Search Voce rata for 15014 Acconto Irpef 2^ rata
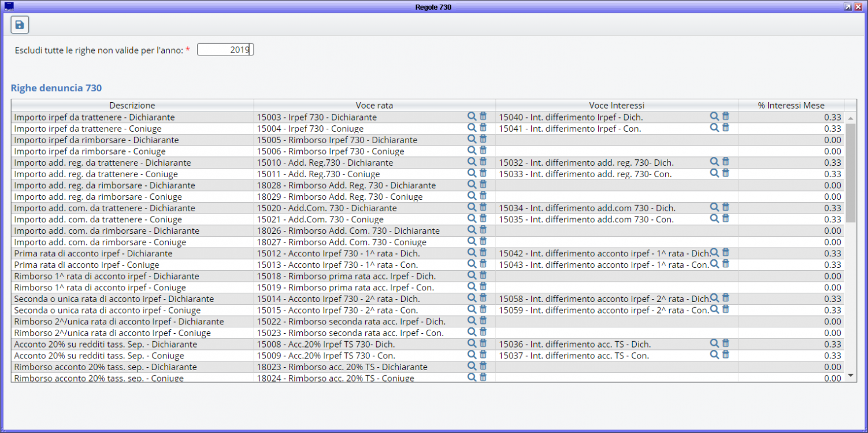Screen dimensions: 868x433 pos(472,298)
